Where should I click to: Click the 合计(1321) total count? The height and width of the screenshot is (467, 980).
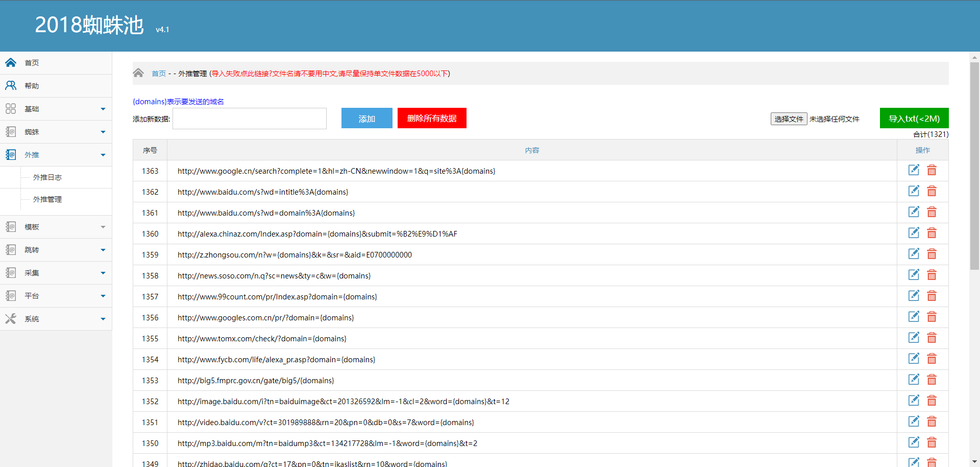(930, 134)
